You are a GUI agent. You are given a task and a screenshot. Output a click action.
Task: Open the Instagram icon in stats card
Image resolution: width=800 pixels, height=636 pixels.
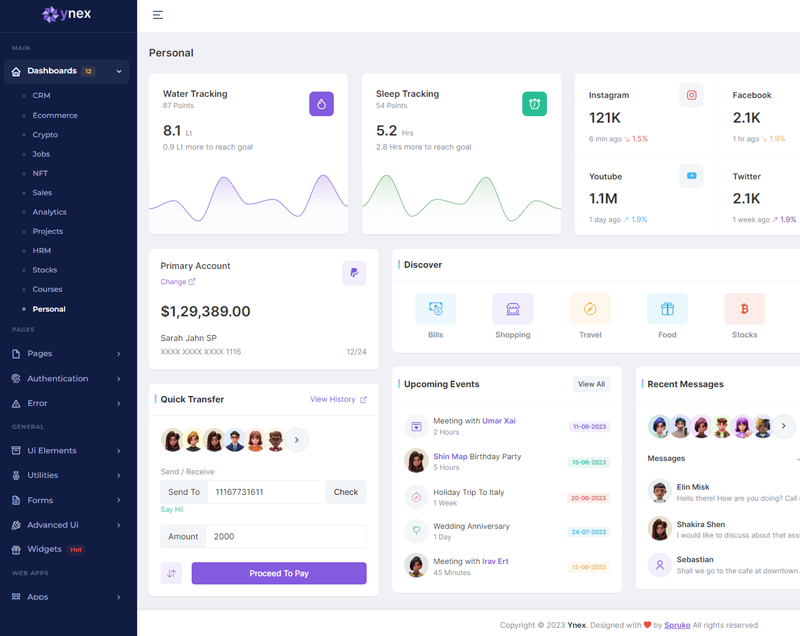point(691,95)
